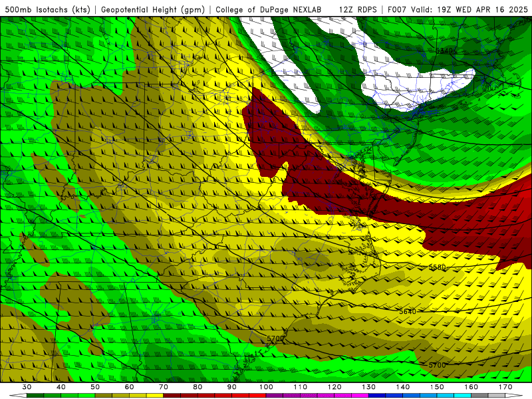Click the colorbar label '30'
The height and width of the screenshot is (399, 532).
pos(27,387)
